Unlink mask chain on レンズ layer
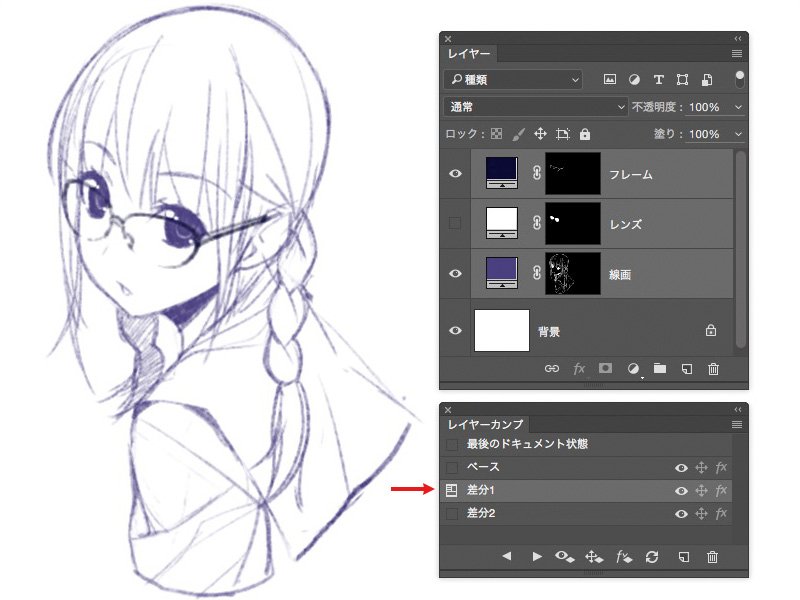Viewport: 800px width, 600px height. [x=537, y=223]
